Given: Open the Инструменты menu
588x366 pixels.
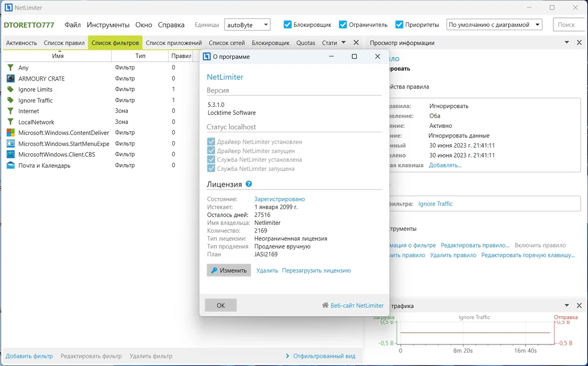Looking at the screenshot, I should [108, 24].
